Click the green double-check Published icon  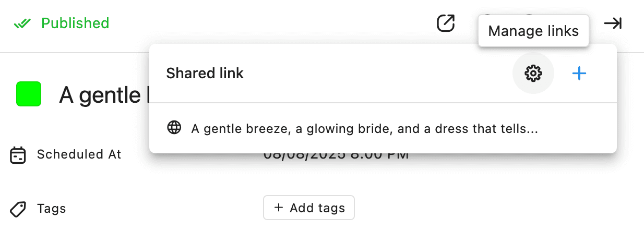click(x=23, y=23)
